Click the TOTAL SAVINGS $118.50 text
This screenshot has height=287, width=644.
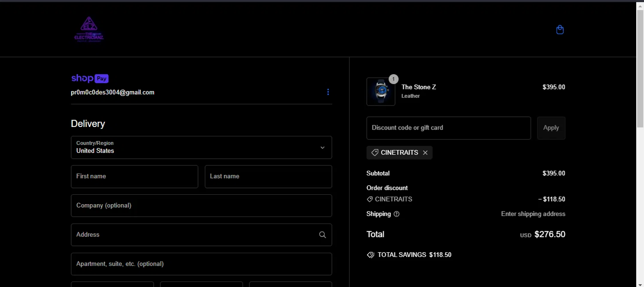(414, 255)
